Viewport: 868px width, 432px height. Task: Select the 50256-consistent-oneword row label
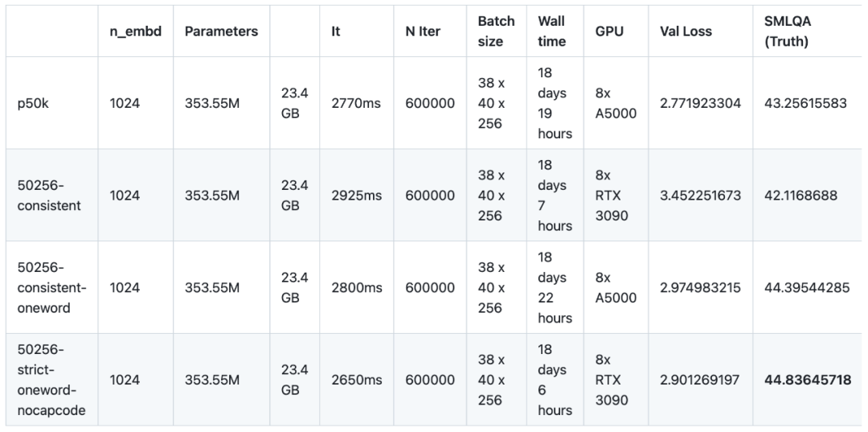tap(52, 287)
